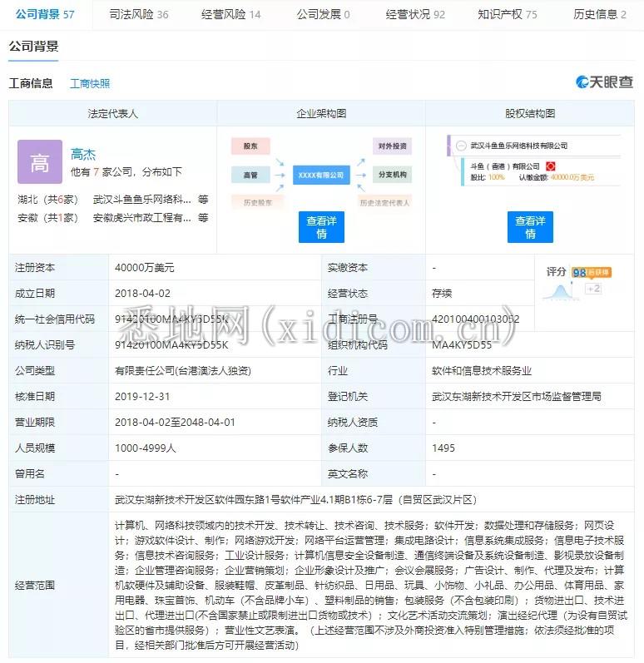This screenshot has width=644, height=663.
Task: Click the 天眼查 logo
Action: pyautogui.click(x=604, y=82)
